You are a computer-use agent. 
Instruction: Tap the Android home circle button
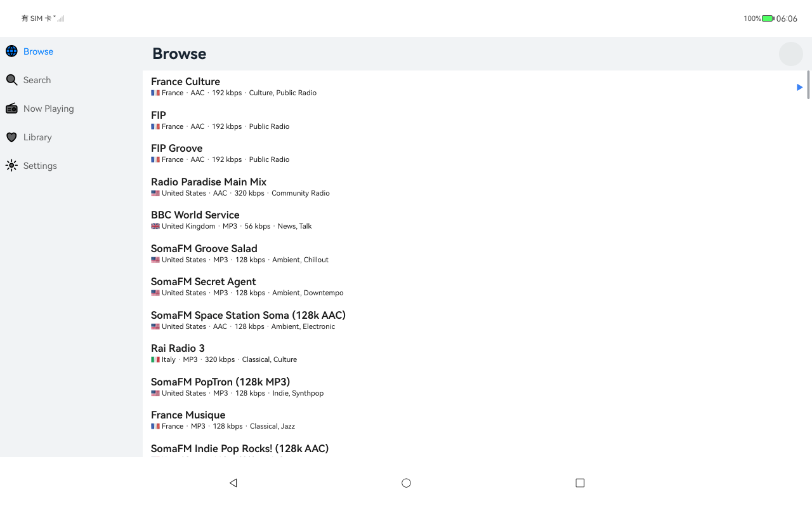click(x=406, y=483)
